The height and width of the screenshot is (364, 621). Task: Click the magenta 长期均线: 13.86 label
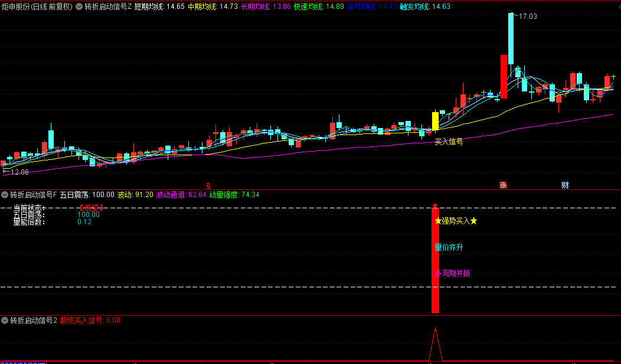pos(266,6)
